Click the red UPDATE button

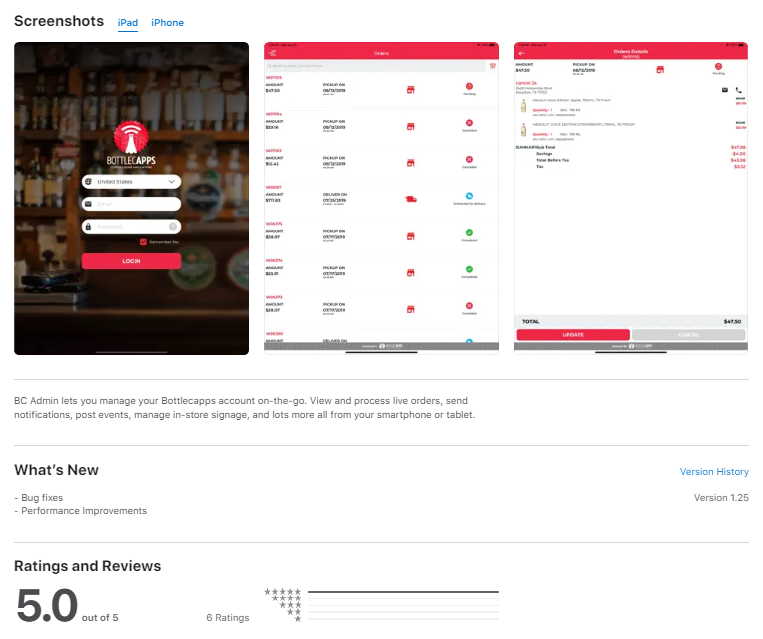tap(573, 335)
